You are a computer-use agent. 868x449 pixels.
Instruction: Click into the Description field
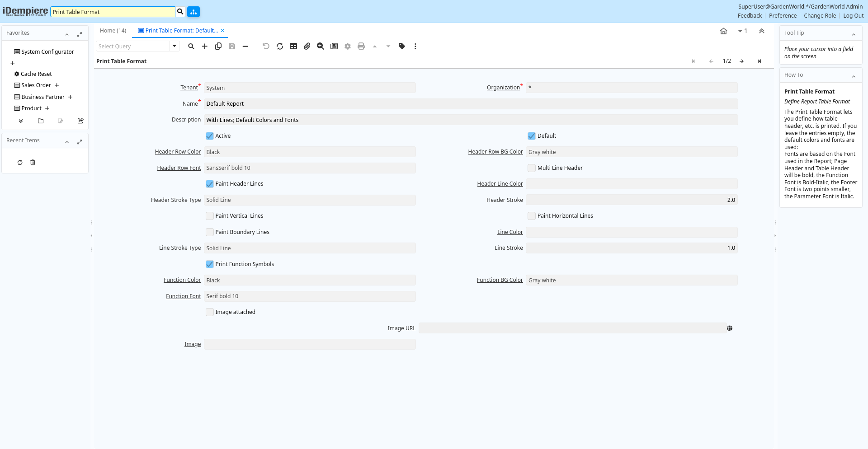470,120
